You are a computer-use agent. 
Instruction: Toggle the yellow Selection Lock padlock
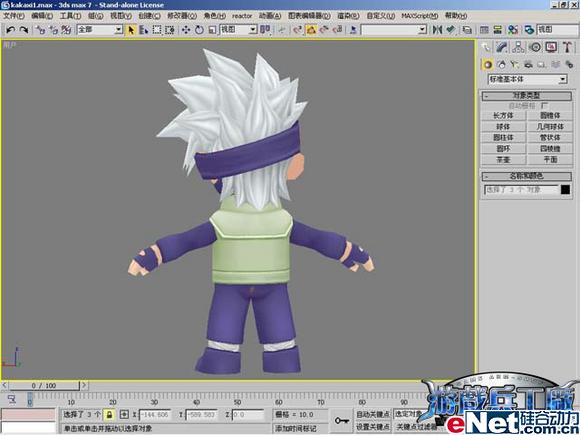point(109,415)
